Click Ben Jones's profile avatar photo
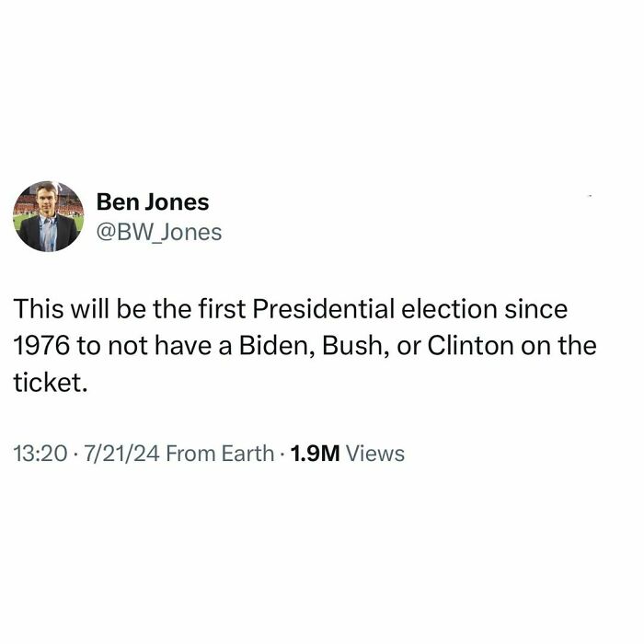 coord(48,217)
